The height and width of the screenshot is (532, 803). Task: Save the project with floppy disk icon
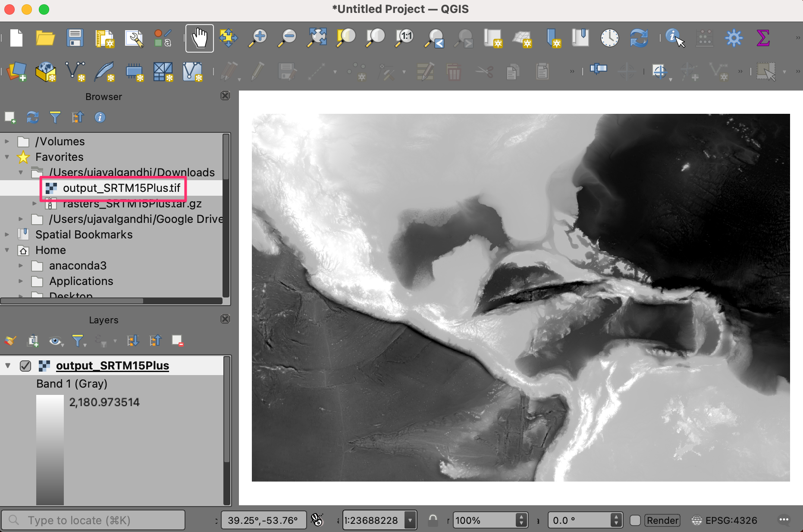pyautogui.click(x=75, y=38)
